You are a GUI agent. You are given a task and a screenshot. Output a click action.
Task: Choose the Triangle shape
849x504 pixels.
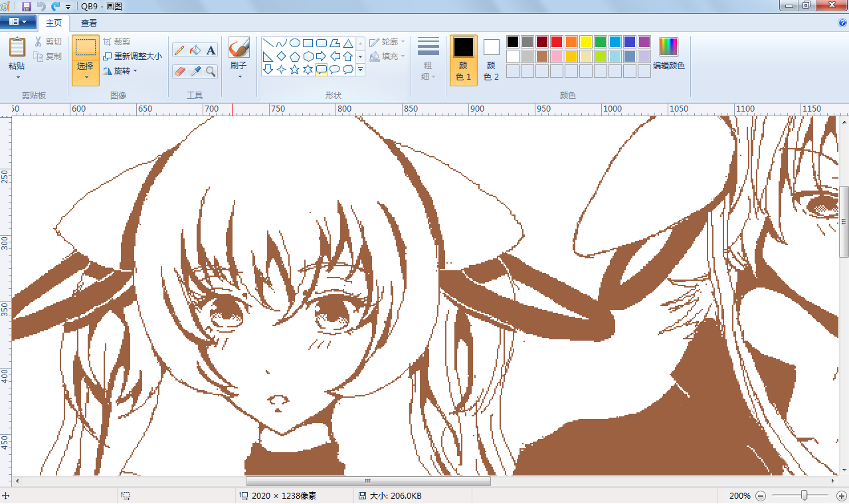click(x=348, y=43)
